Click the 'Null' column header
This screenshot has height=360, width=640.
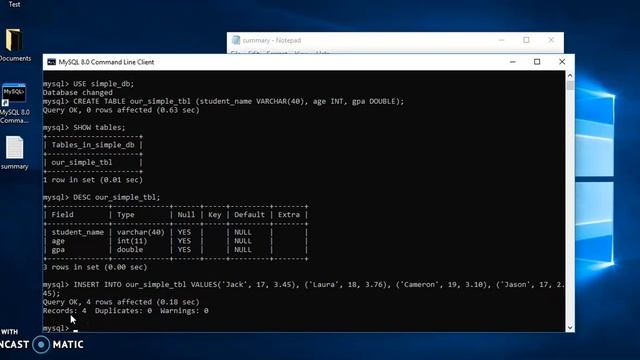(186, 215)
